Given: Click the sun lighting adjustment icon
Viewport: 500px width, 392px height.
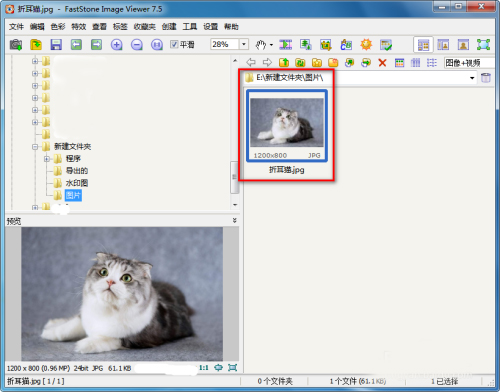Looking at the screenshot, I should 366,44.
